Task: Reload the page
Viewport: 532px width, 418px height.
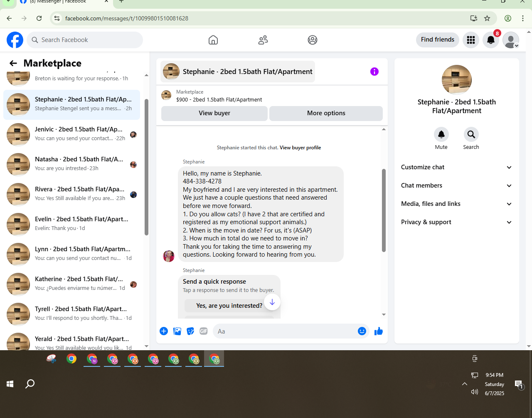Action: [39, 18]
